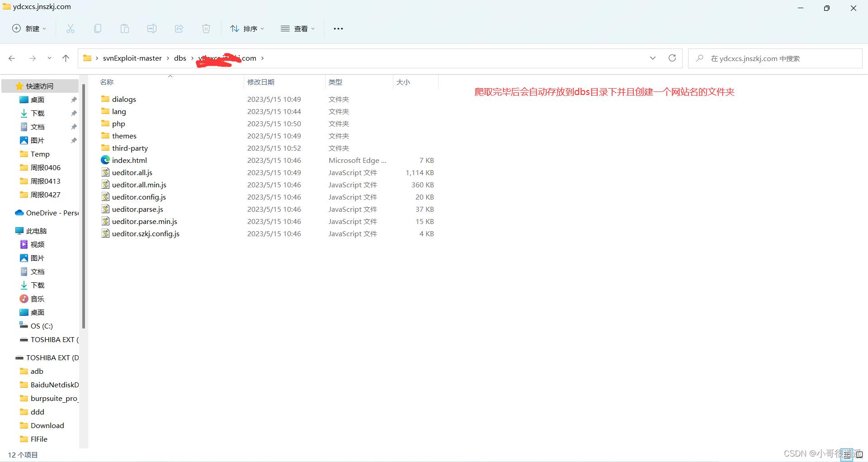
Task: Click the Delete trash icon
Action: tap(206, 29)
